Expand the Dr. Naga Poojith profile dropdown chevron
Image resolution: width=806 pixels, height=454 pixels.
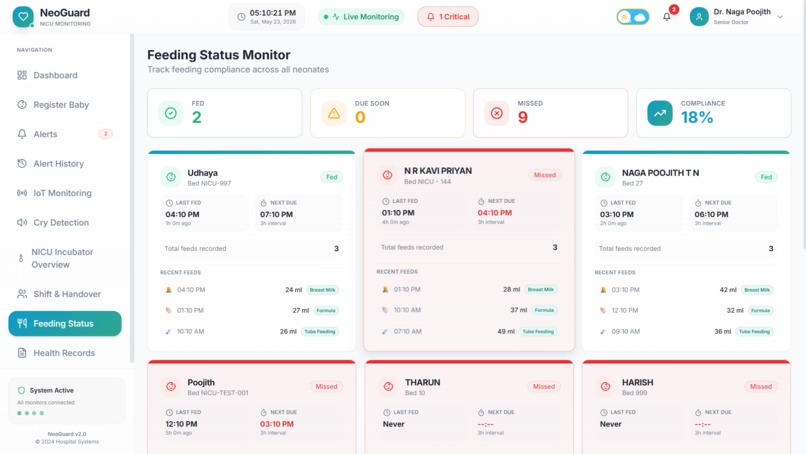coord(780,16)
